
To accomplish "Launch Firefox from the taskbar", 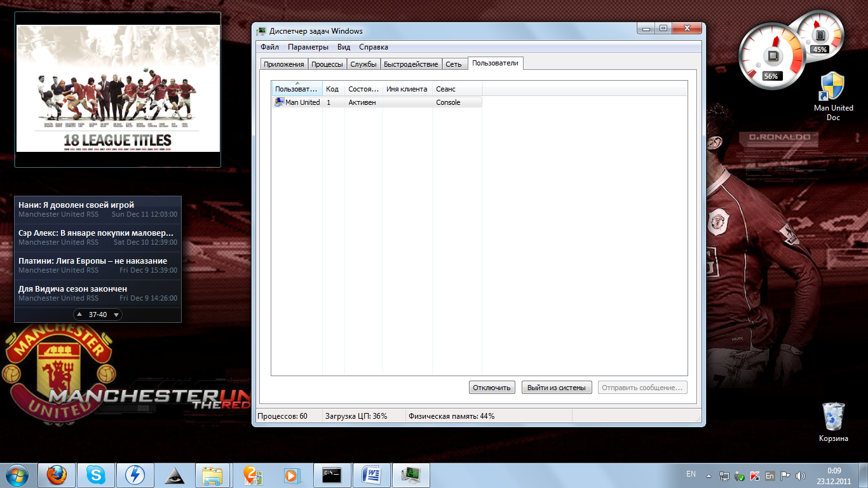I will point(57,475).
